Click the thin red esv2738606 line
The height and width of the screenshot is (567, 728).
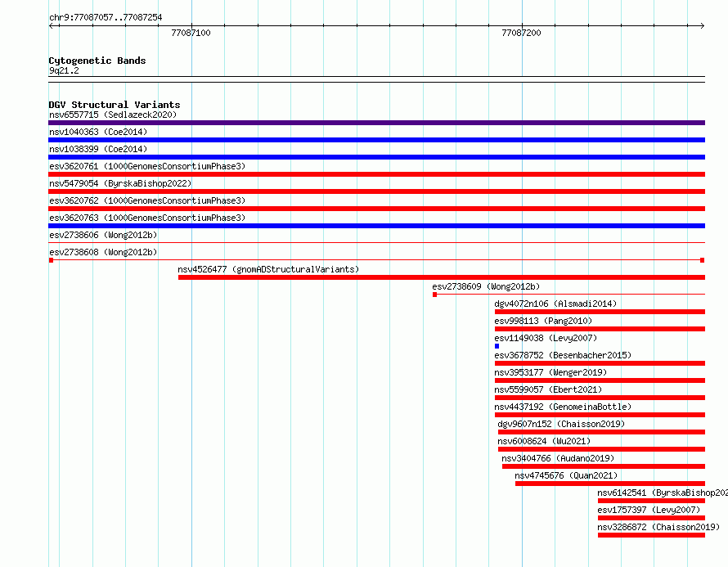coord(376,242)
